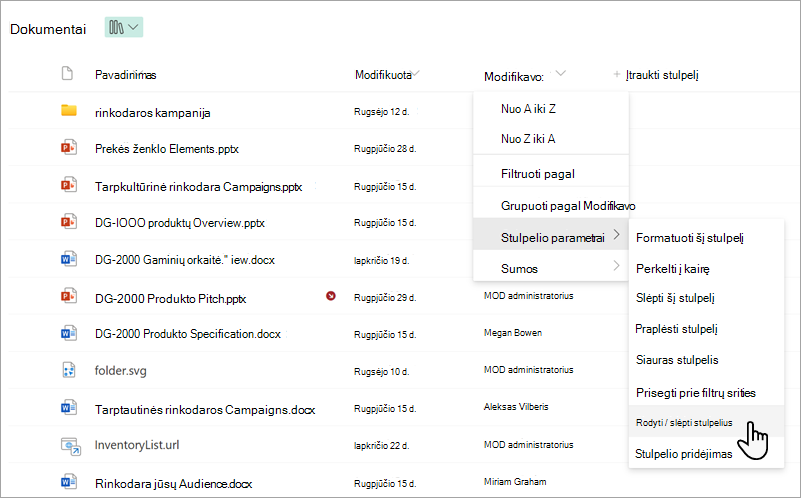801x498 pixels.
Task: Click Word icon of Rinkodara jūsų Audience.docx
Action: 68,481
